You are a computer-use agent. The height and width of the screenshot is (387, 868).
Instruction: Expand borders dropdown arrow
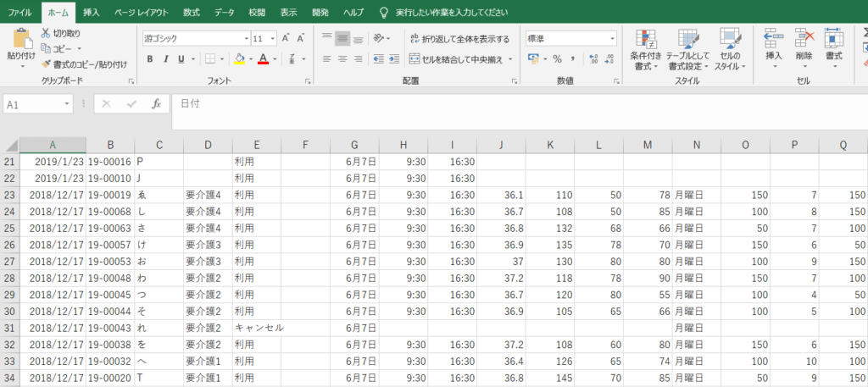[x=222, y=58]
